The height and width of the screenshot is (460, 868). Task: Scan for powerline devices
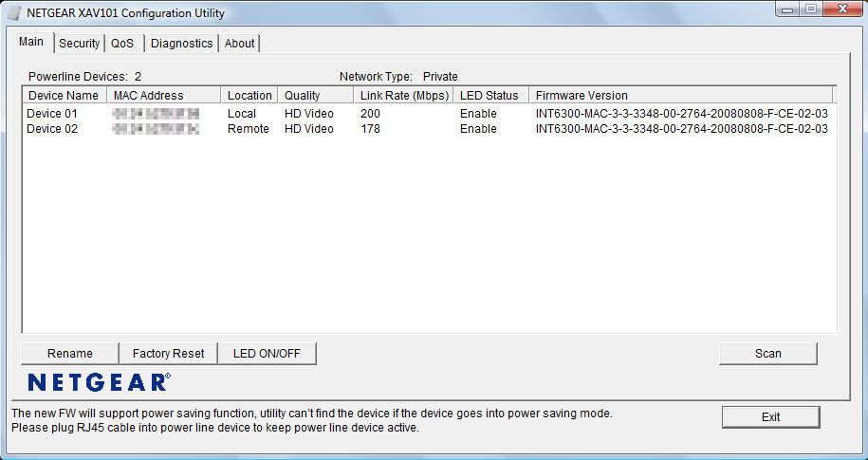point(767,354)
